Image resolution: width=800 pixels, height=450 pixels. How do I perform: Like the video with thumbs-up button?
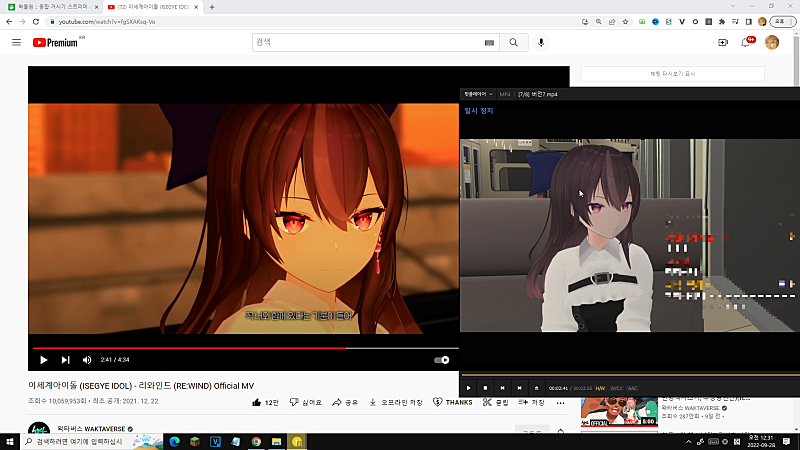[265, 403]
